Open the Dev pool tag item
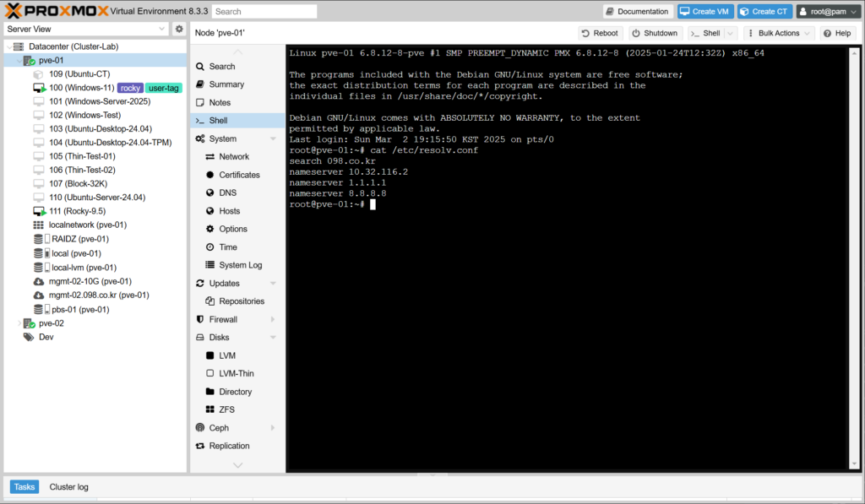865x504 pixels. 46,337
